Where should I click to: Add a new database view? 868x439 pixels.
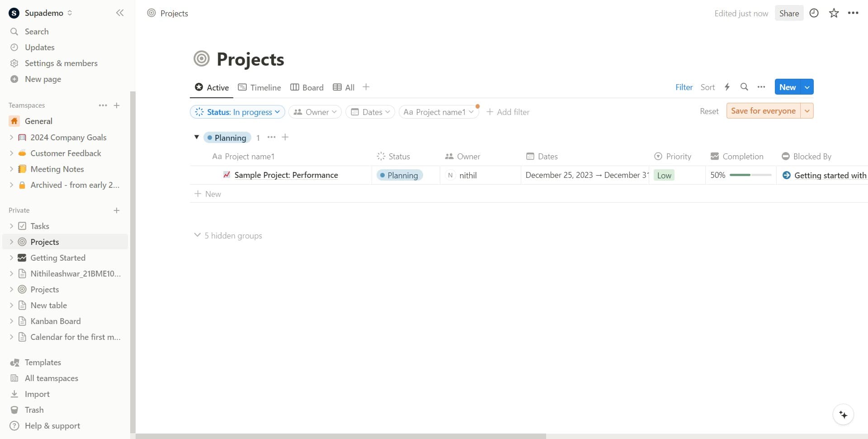pos(366,87)
